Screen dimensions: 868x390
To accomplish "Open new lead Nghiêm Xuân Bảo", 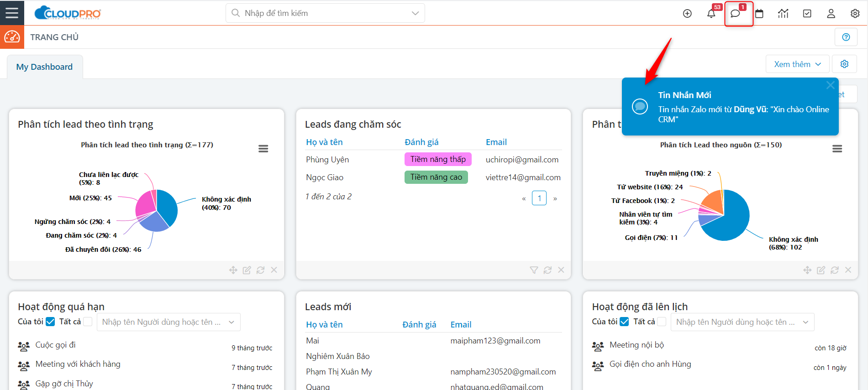I will click(x=338, y=356).
